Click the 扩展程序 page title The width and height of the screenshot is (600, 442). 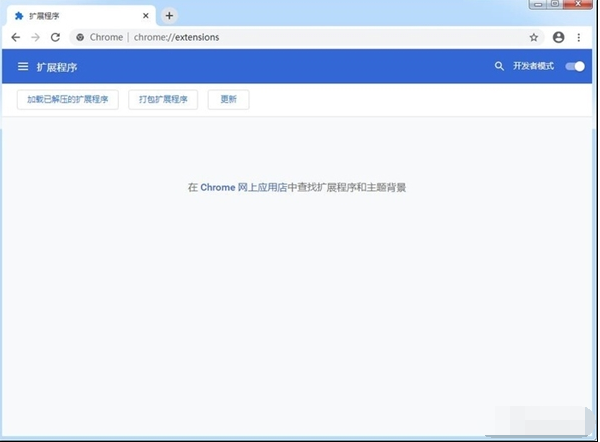57,67
